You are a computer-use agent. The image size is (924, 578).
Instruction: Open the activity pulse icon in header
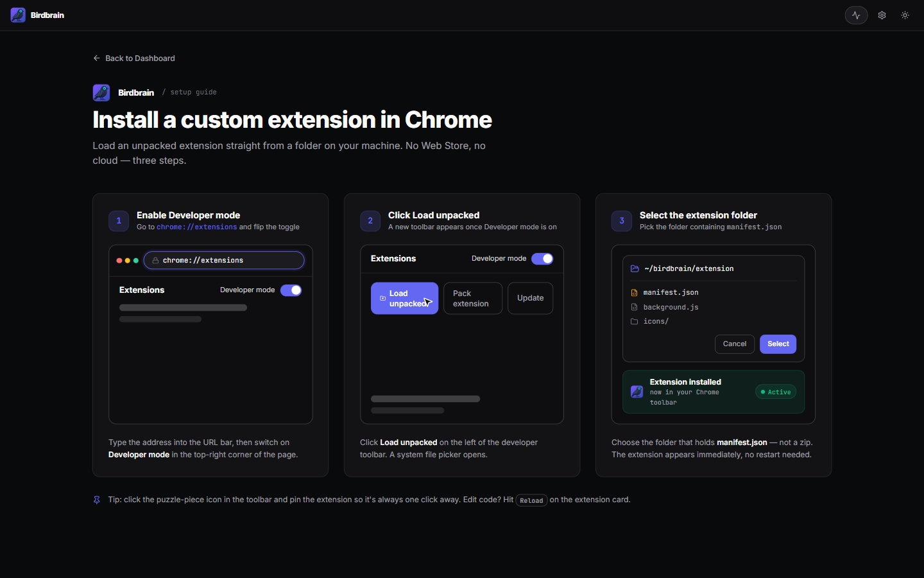point(856,15)
